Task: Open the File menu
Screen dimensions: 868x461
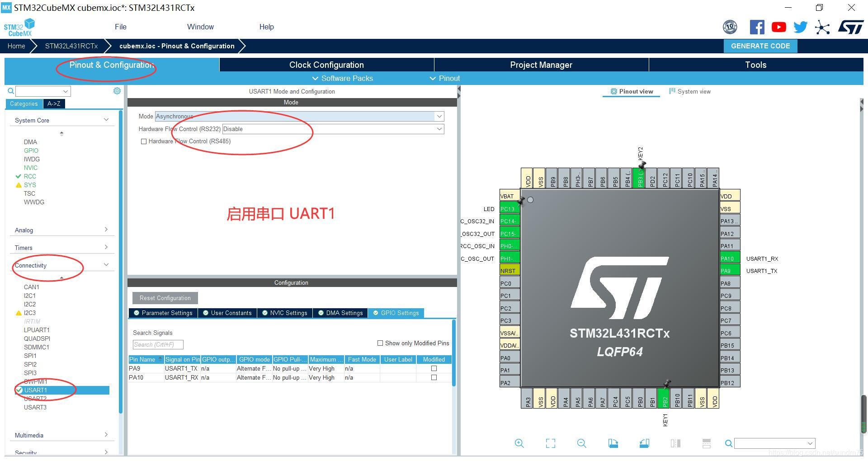Action: pyautogui.click(x=121, y=27)
